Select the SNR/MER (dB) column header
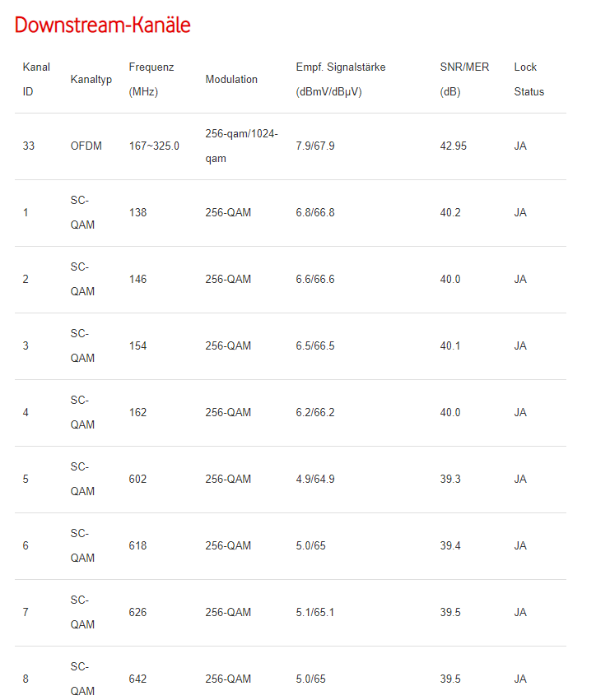596x700 pixels. pyautogui.click(x=464, y=79)
